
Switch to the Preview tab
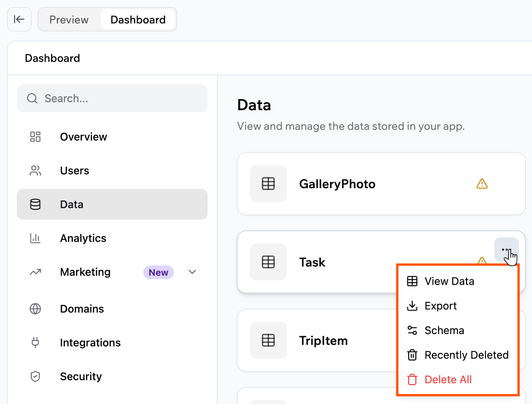tap(69, 20)
